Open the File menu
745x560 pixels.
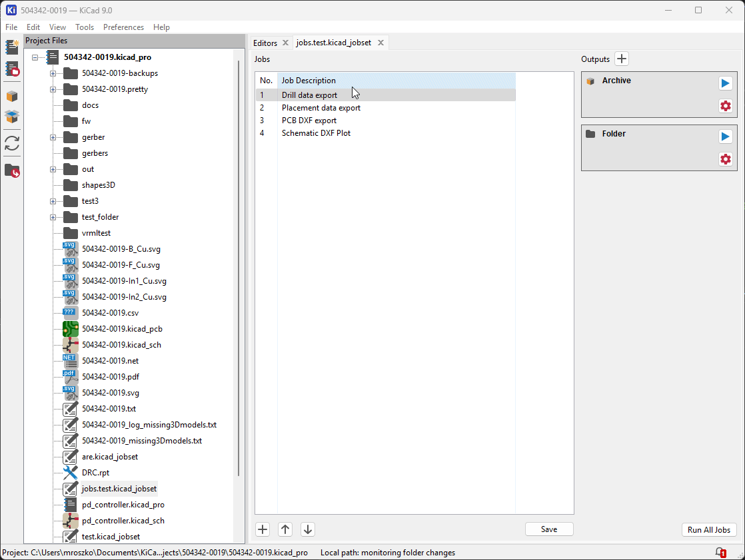pyautogui.click(x=11, y=27)
